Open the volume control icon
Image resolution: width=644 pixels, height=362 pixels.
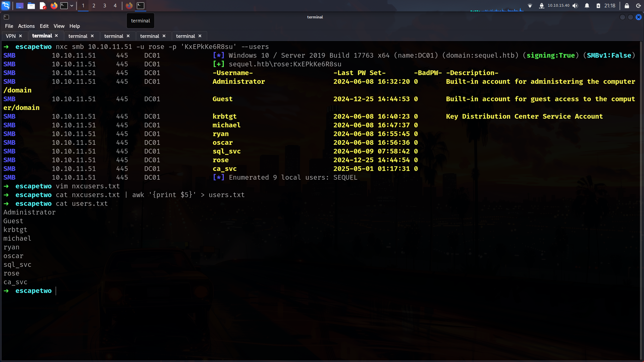tap(575, 5)
